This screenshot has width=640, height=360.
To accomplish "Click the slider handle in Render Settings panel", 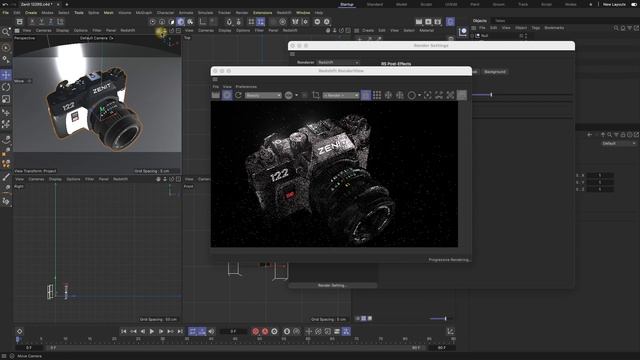I will [491, 95].
